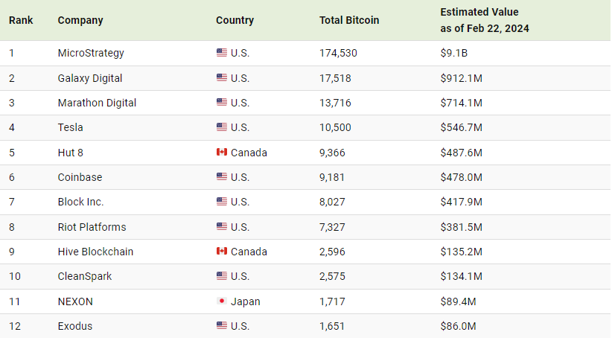Click the U.S. flag in Coinbase row
This screenshot has width=612, height=364.
[221, 177]
